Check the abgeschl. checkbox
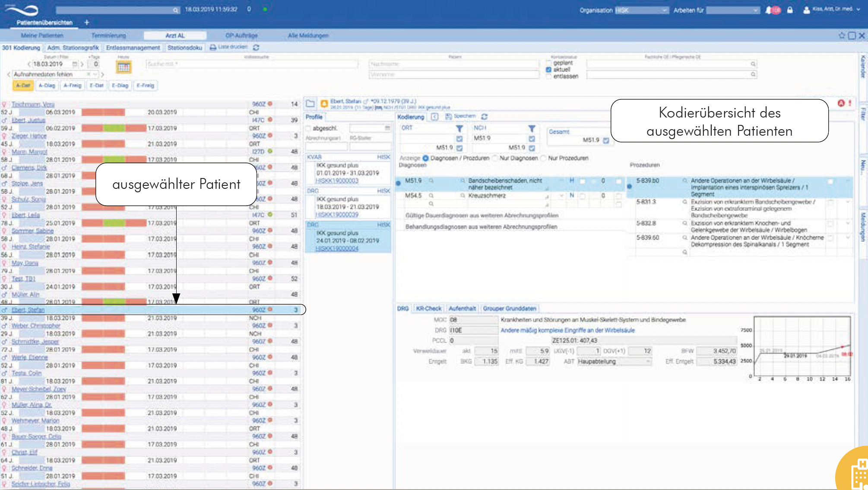This screenshot has height=490, width=868. click(308, 128)
